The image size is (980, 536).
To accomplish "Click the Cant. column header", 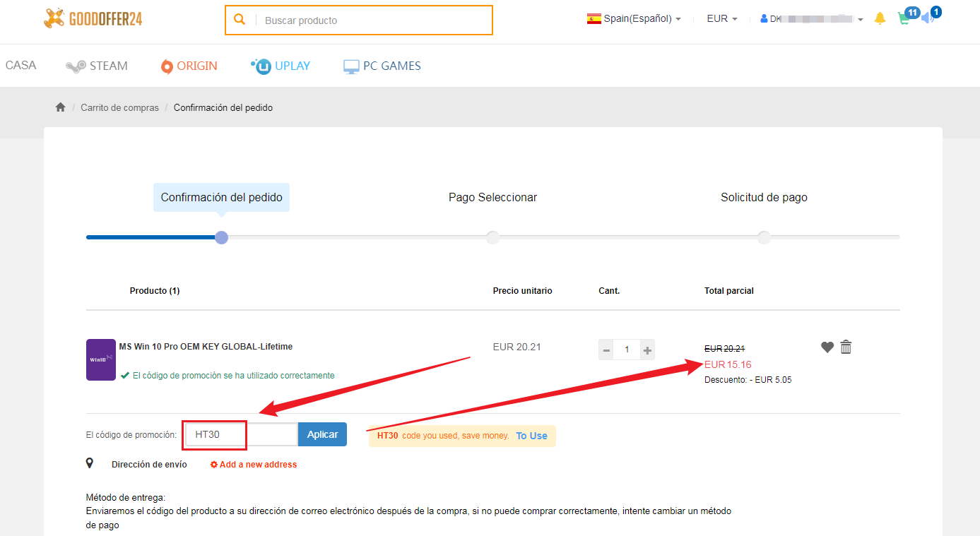I will point(609,291).
